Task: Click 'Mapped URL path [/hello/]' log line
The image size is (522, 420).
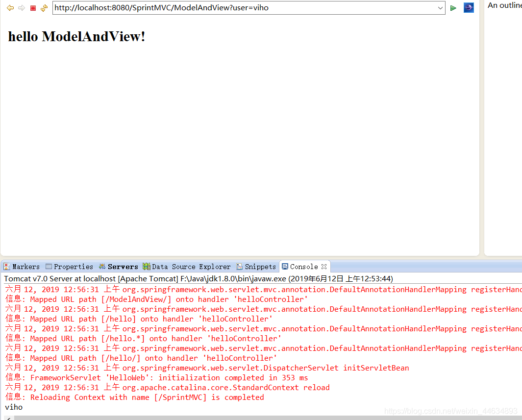Action: coord(141,358)
